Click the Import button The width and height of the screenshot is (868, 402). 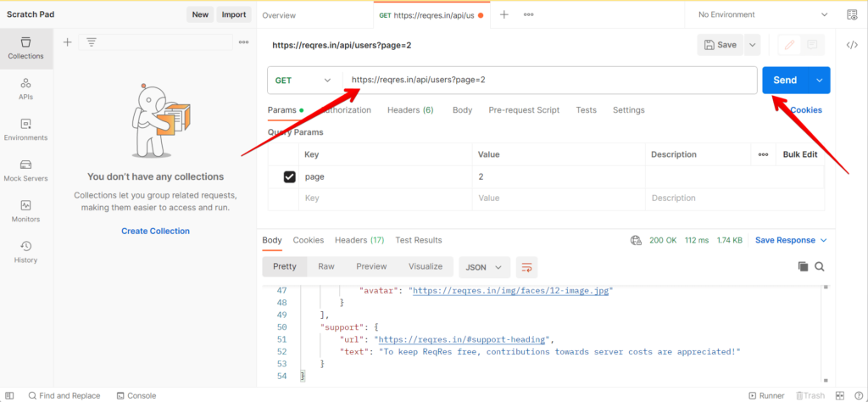(234, 15)
